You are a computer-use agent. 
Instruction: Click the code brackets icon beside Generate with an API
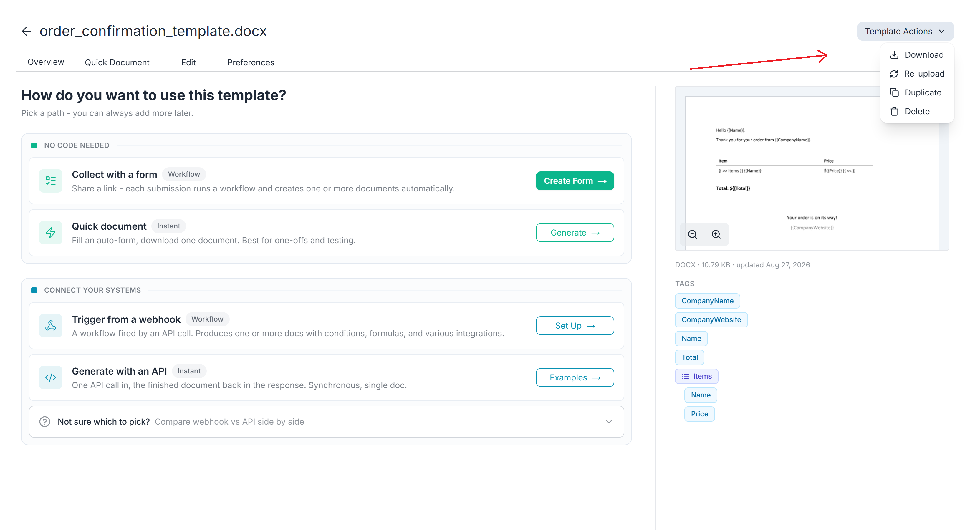click(x=51, y=377)
